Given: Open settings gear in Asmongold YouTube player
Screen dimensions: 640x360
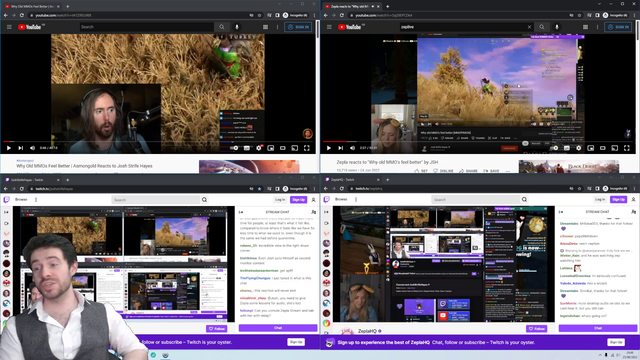Looking at the screenshot, I should [259, 148].
